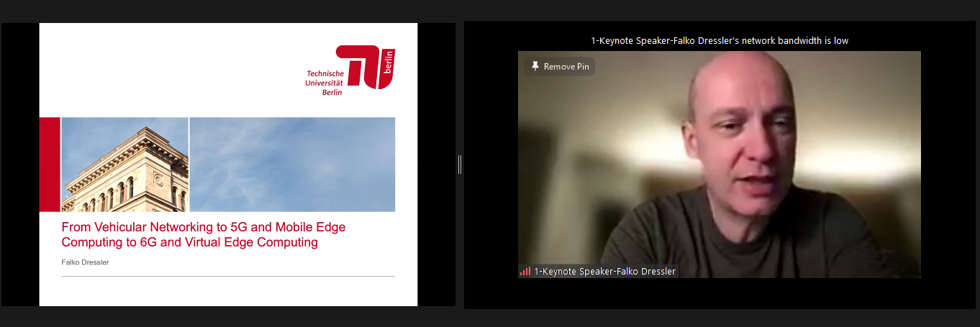Click the TU Berlin logo on the slide
The width and height of the screenshot is (980, 327).
pos(366,67)
